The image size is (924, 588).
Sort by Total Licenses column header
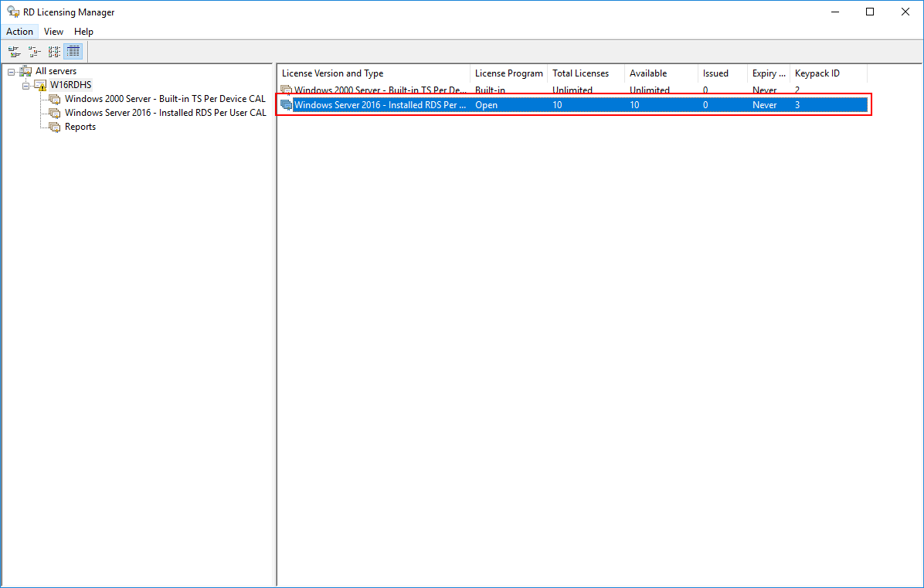coord(586,73)
